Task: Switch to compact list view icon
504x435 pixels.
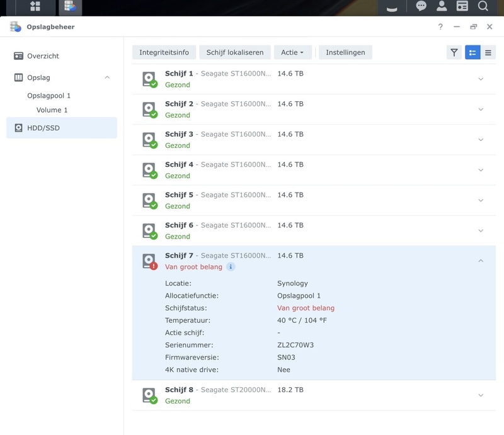Action: pos(488,52)
